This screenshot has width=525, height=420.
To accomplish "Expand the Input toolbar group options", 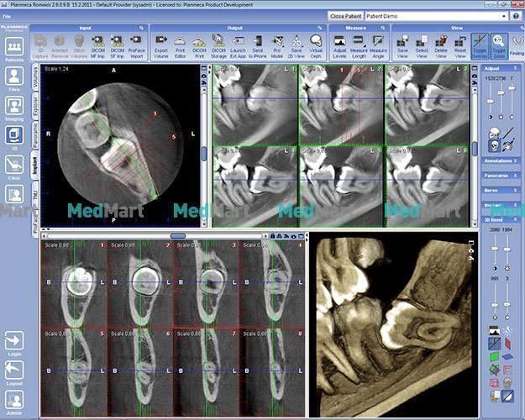I will [x=141, y=28].
